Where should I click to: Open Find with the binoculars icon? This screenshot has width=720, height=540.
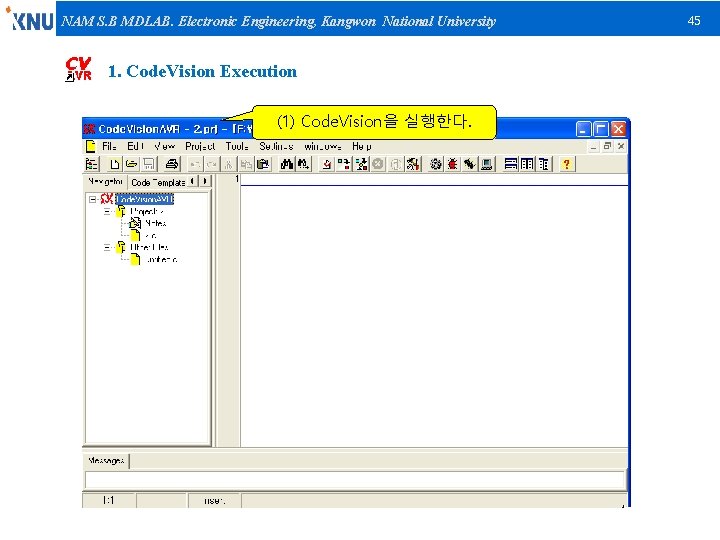coord(287,164)
